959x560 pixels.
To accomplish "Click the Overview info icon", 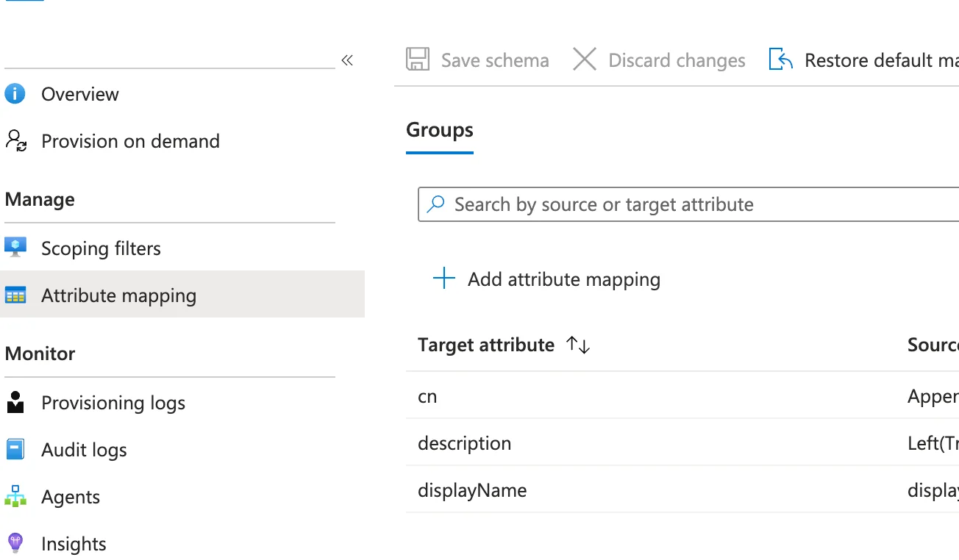I will 15,94.
